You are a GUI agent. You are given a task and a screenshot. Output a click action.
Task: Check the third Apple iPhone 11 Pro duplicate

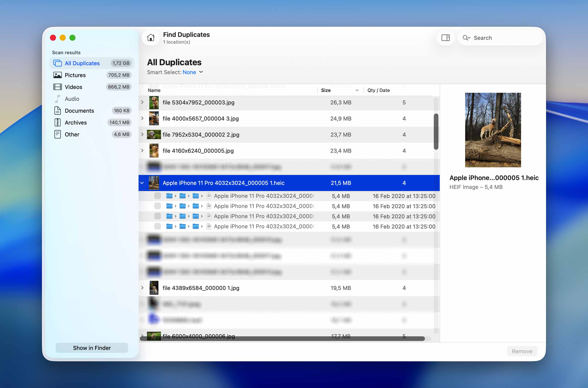pyautogui.click(x=157, y=216)
